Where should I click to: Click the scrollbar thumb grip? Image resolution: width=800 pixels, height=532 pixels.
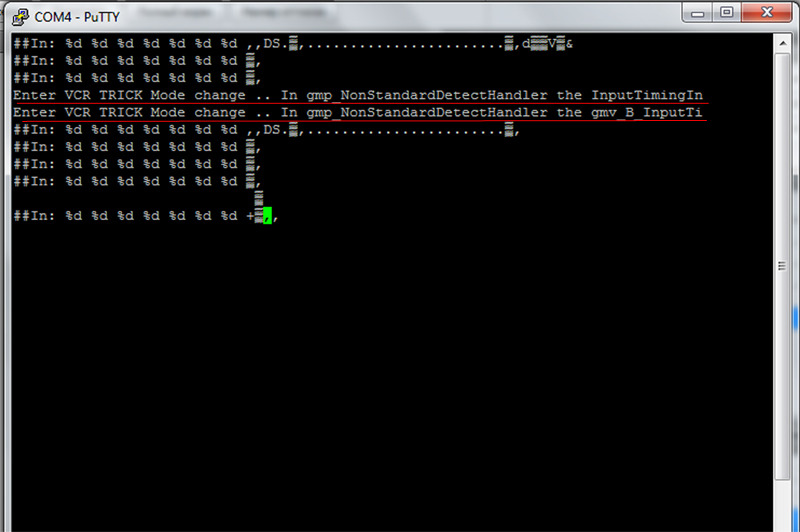782,266
